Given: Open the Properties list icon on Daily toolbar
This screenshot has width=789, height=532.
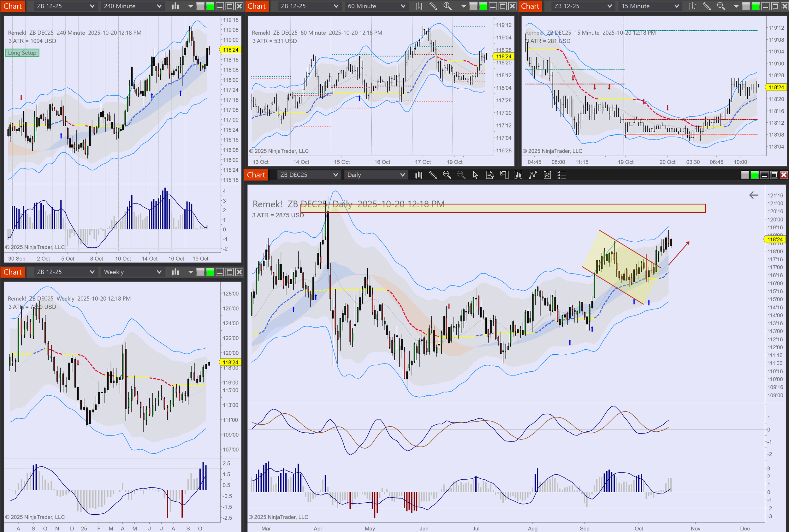Looking at the screenshot, I should point(562,175).
